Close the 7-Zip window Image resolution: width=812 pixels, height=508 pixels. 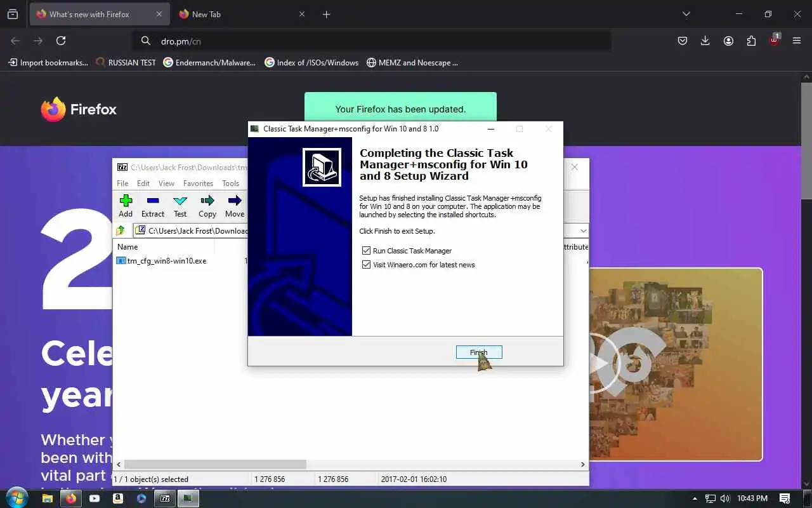click(x=575, y=167)
